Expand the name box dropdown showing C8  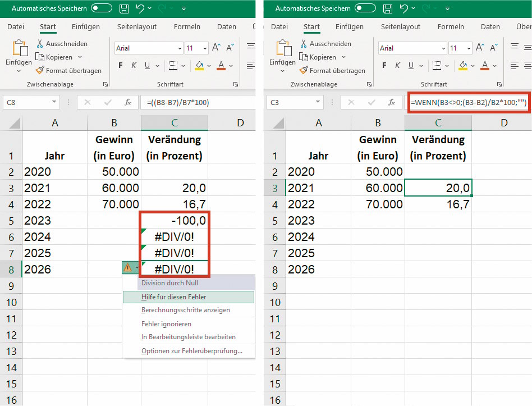54,102
